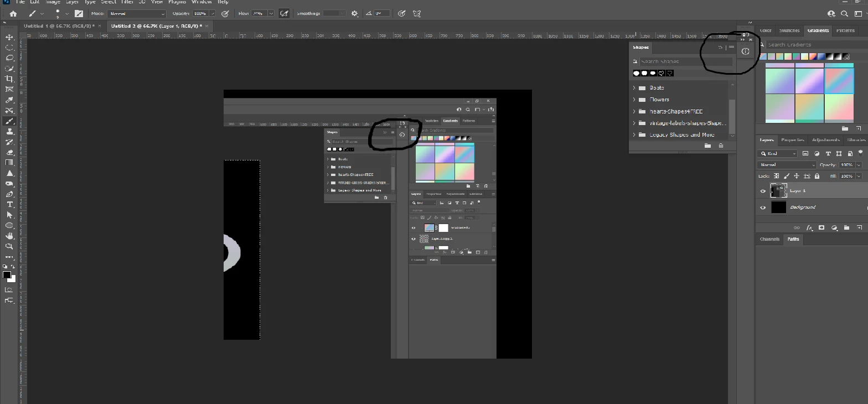Image resolution: width=868 pixels, height=404 pixels.
Task: Open smoothing options gear
Action: pos(355,14)
